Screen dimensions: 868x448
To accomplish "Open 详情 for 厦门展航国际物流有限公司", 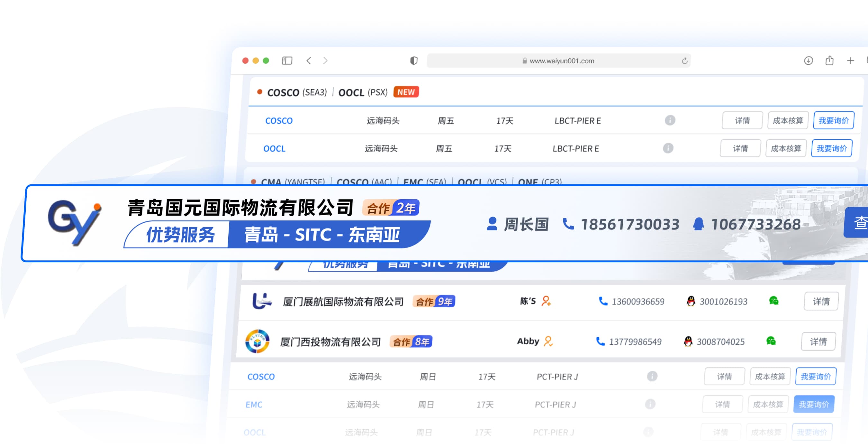I will pos(821,301).
